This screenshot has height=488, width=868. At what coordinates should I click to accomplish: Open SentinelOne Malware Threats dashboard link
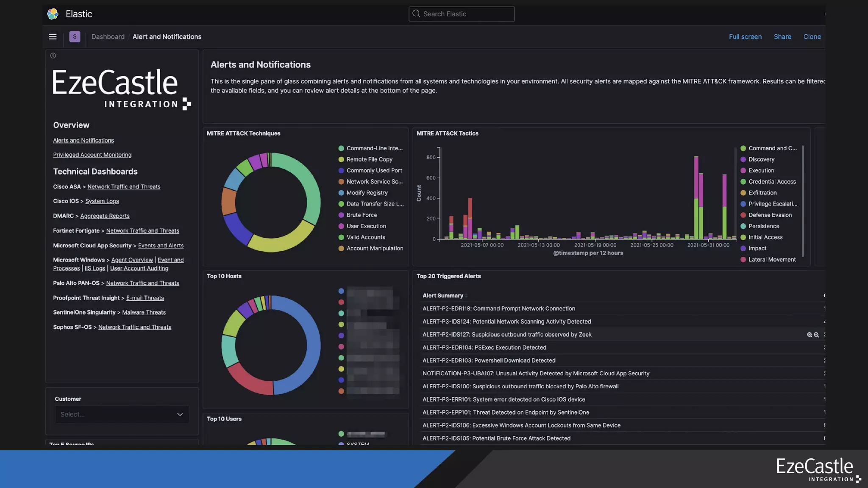(x=144, y=313)
